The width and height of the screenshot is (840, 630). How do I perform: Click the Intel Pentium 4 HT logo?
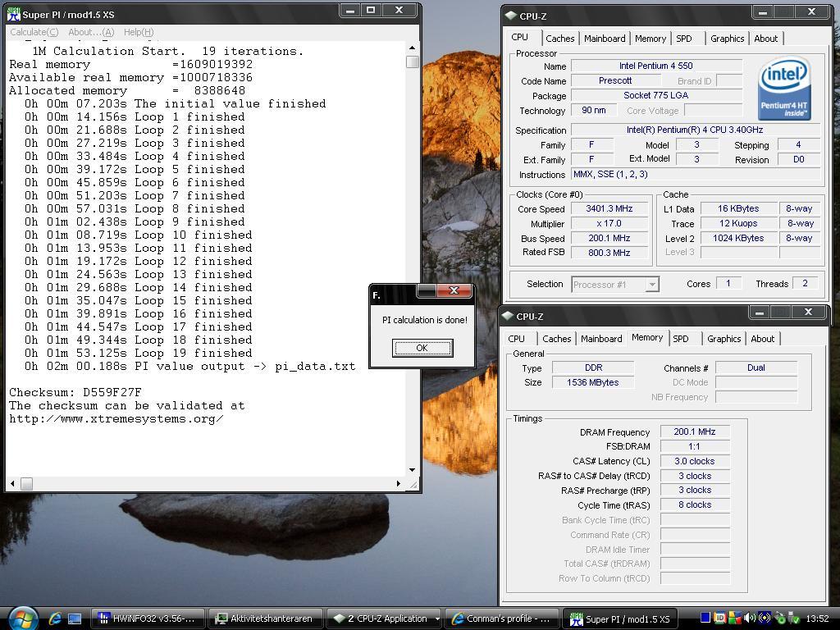(x=784, y=89)
